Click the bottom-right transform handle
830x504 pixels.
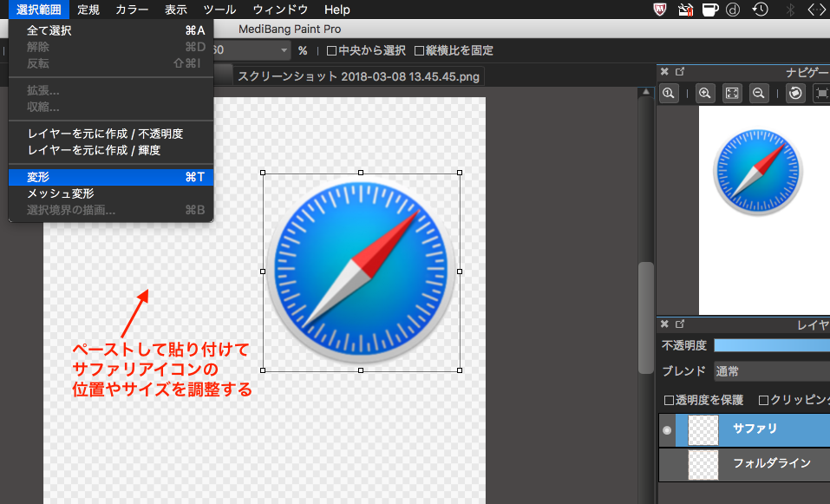pos(460,370)
